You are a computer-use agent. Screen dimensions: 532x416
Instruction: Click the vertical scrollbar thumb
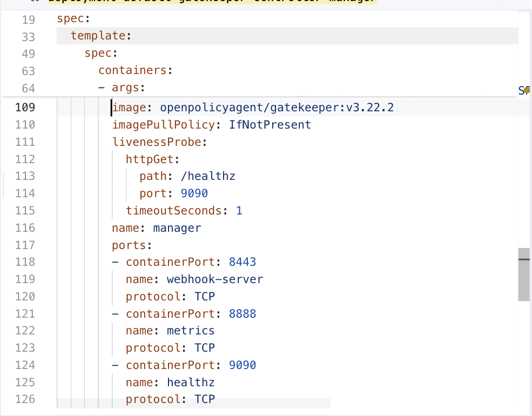[524, 274]
